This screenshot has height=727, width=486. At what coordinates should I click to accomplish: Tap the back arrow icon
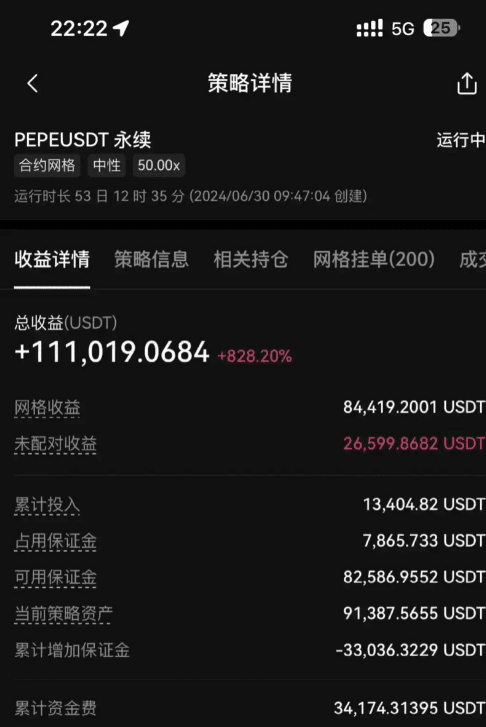click(x=32, y=83)
